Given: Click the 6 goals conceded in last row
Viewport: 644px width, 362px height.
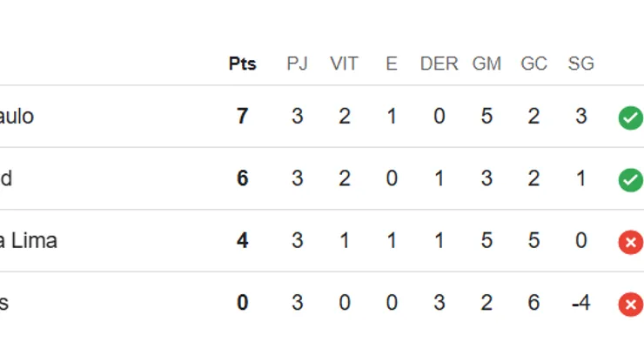Looking at the screenshot, I should click(x=533, y=303).
